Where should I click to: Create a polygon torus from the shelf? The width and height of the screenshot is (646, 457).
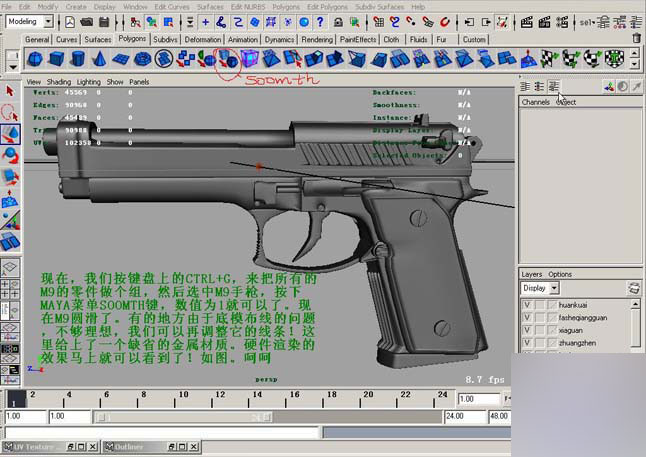(143, 59)
